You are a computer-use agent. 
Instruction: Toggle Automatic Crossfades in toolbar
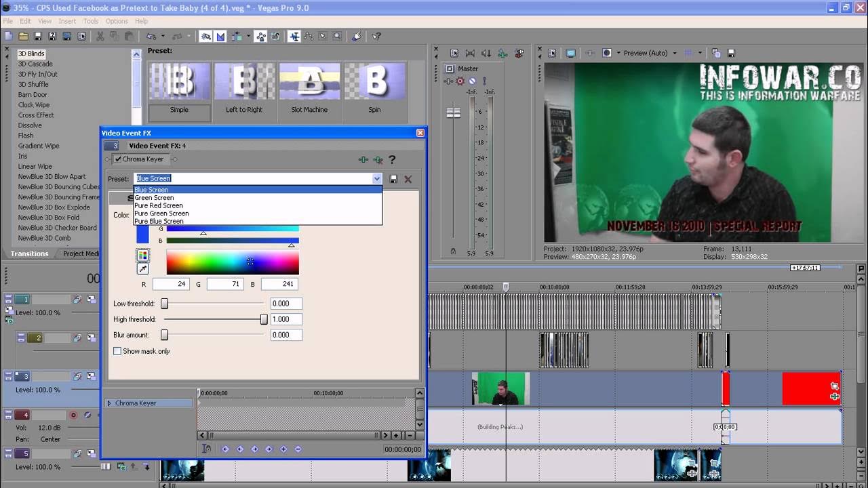(x=220, y=37)
